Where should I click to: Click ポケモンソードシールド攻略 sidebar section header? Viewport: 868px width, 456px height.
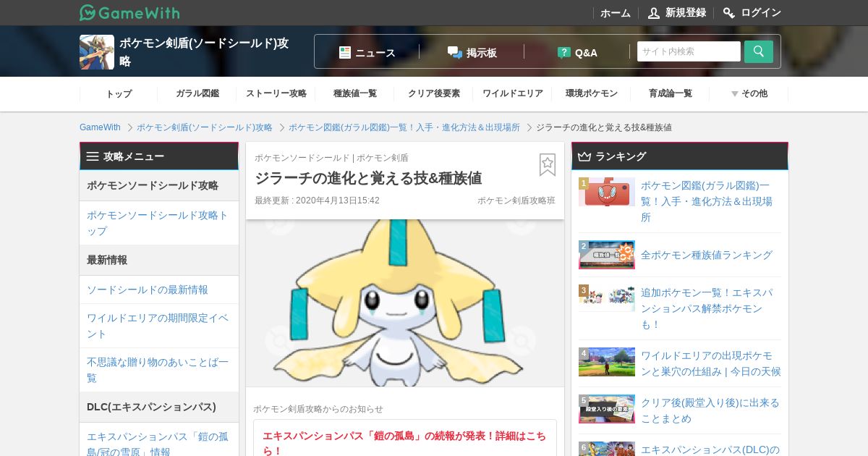tap(159, 185)
